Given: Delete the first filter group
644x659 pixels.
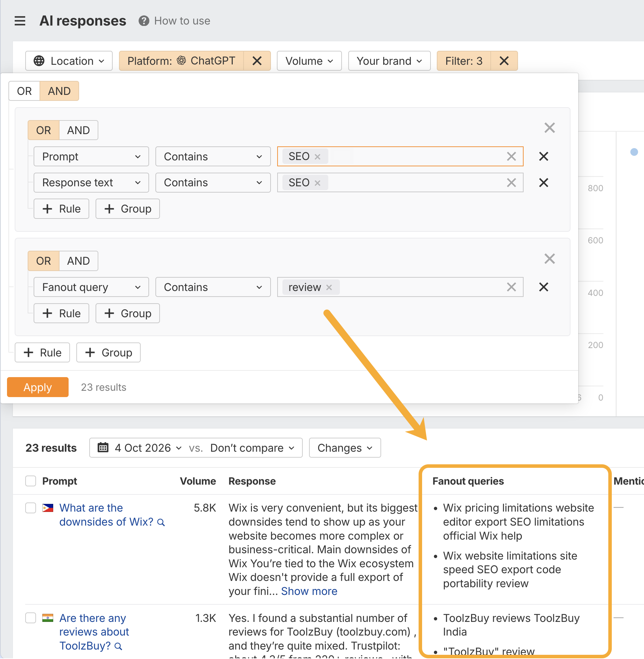Looking at the screenshot, I should pos(550,128).
